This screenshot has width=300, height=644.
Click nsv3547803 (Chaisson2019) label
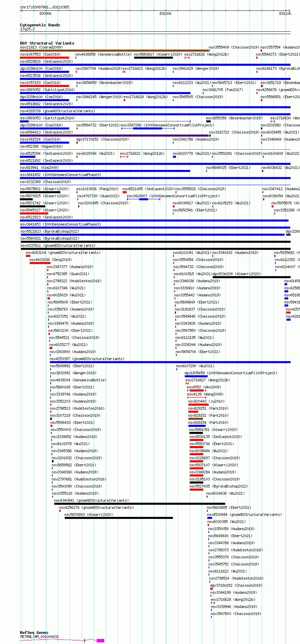236,614
